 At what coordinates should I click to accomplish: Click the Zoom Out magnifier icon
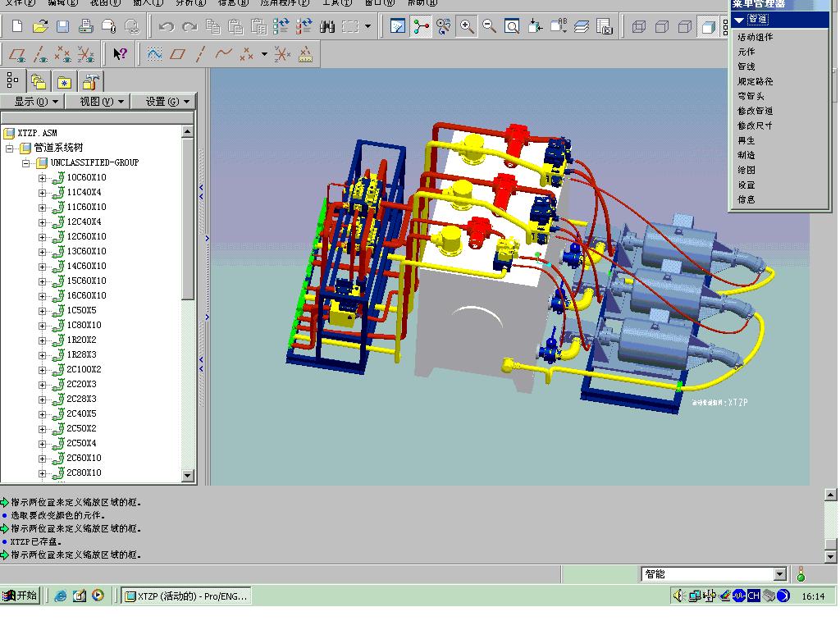click(x=490, y=27)
